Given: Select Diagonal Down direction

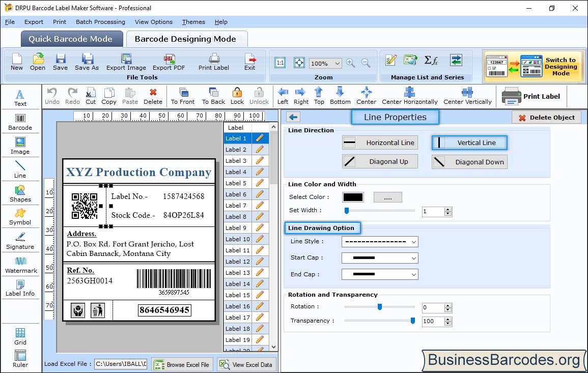Looking at the screenshot, I should (x=469, y=162).
